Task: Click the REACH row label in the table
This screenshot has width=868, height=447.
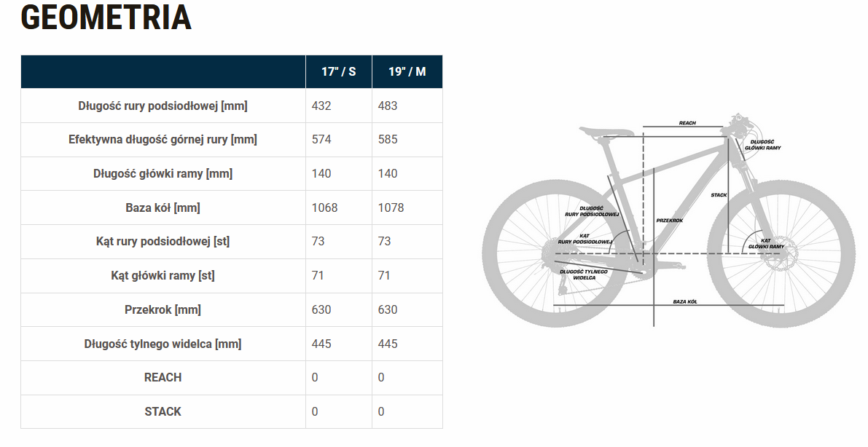Action: pyautogui.click(x=163, y=377)
